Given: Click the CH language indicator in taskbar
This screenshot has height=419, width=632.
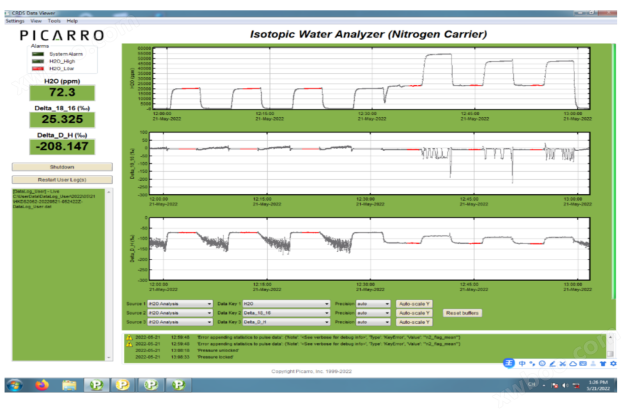Looking at the screenshot, I should (x=532, y=385).
